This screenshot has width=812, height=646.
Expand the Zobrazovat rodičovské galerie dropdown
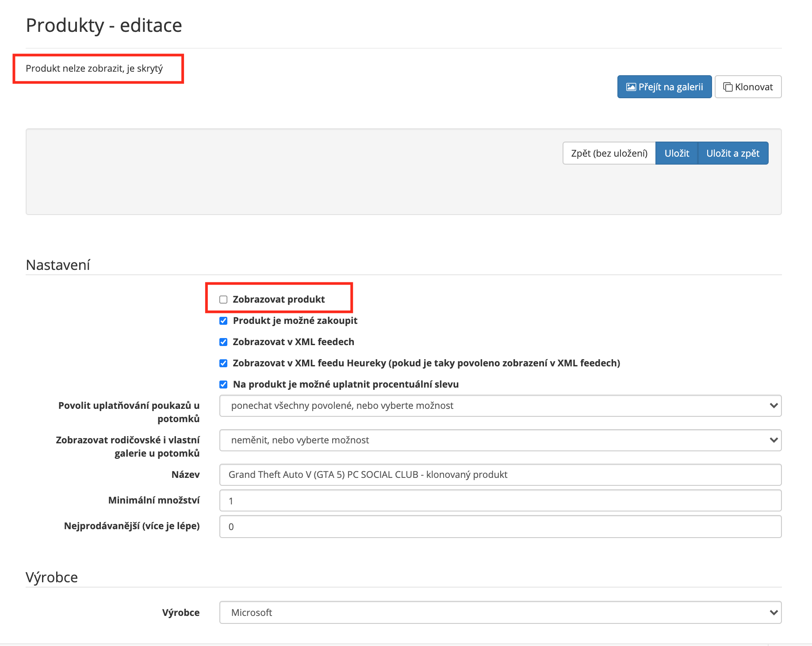500,440
